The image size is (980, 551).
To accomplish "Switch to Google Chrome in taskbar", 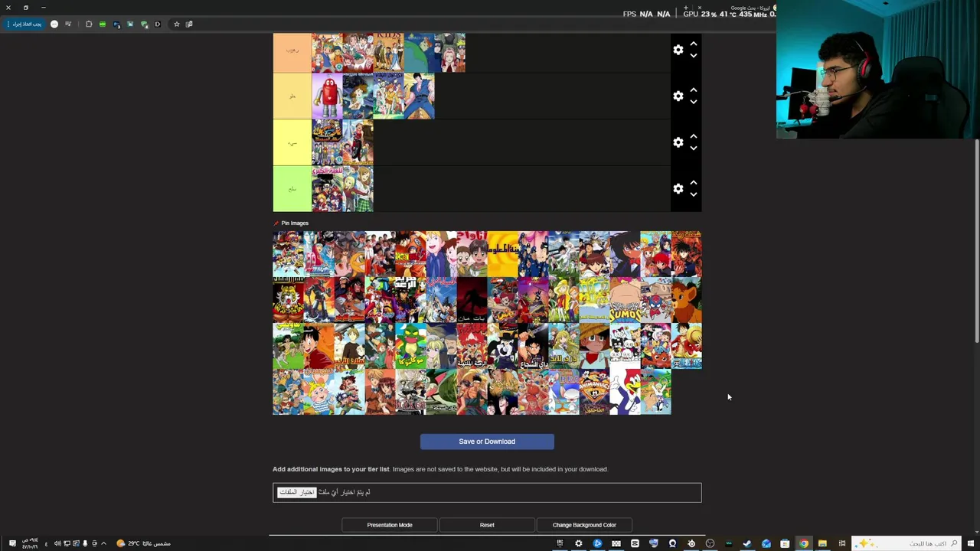I will pyautogui.click(x=804, y=543).
